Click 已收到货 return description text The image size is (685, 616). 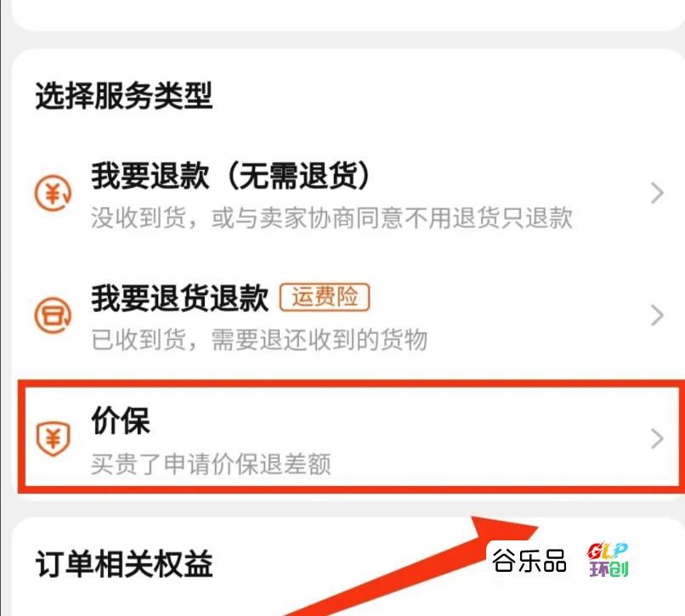pyautogui.click(x=259, y=340)
